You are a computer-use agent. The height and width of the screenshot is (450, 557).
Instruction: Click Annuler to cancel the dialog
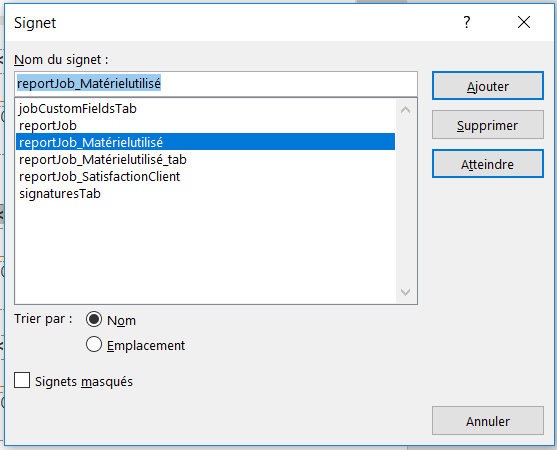488,421
